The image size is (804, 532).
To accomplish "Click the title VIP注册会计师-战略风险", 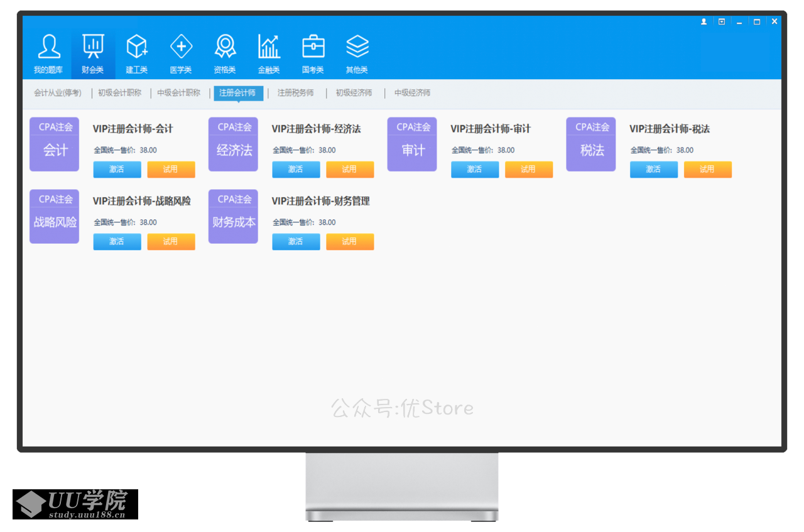I will point(142,201).
